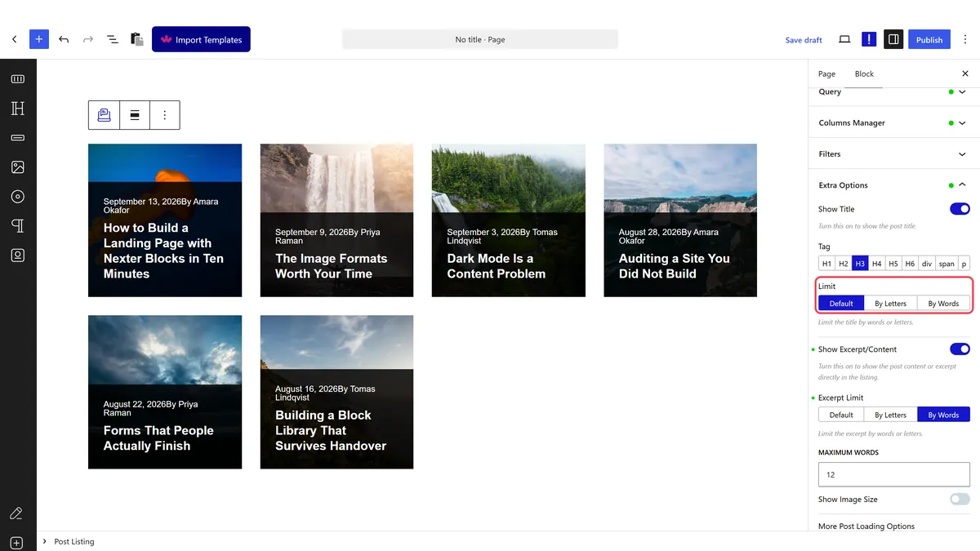Image resolution: width=980 pixels, height=551 pixels.
Task: Go back using the top-left chevron
Action: (14, 39)
